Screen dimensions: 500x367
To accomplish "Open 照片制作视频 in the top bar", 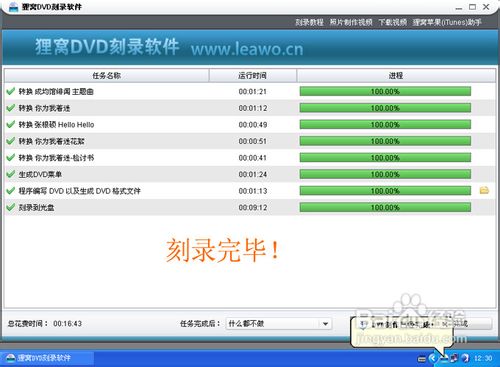I will point(351,22).
